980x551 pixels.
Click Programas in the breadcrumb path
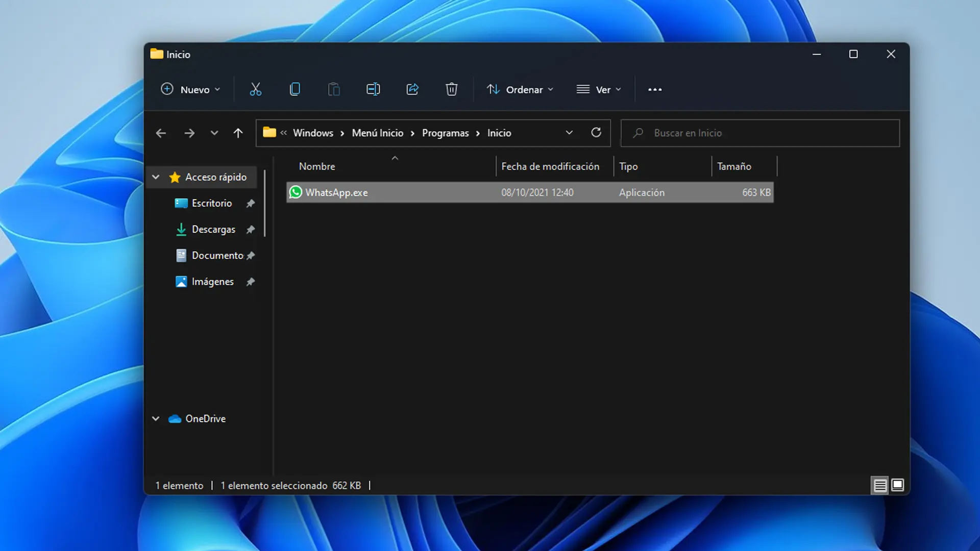tap(445, 133)
